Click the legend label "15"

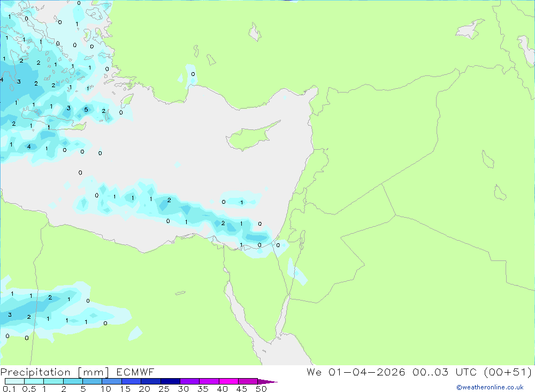pos(125,389)
